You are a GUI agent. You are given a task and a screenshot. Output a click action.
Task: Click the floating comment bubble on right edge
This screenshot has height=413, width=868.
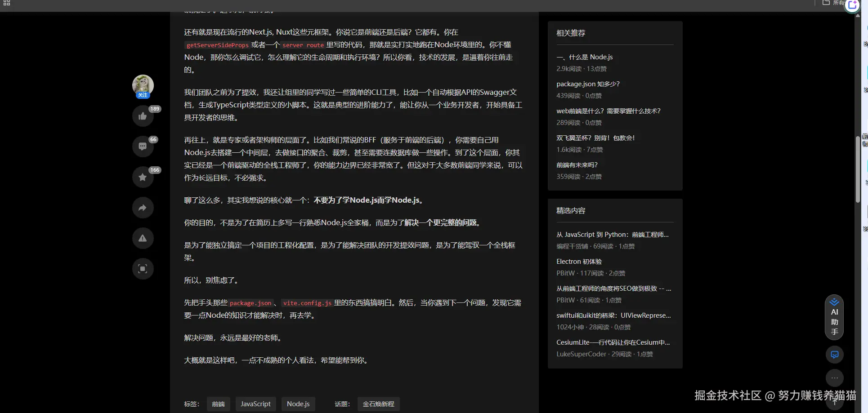(834, 355)
